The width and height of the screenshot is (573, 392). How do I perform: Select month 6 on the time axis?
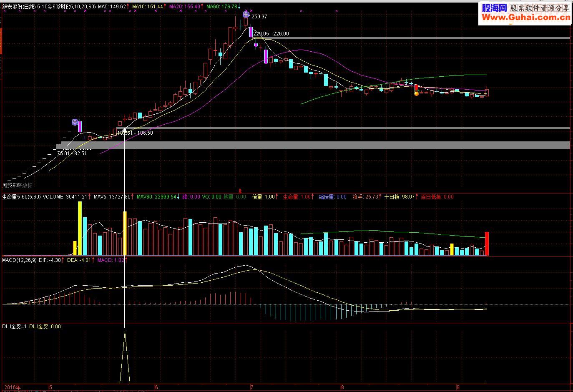tap(156, 387)
